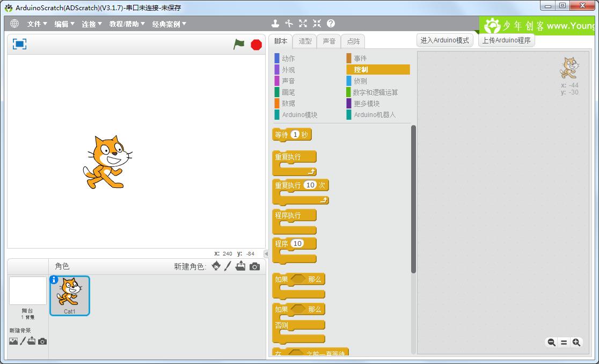This screenshot has width=599, height=364.
Task: Switch to the 声音 tab
Action: pyautogui.click(x=329, y=41)
